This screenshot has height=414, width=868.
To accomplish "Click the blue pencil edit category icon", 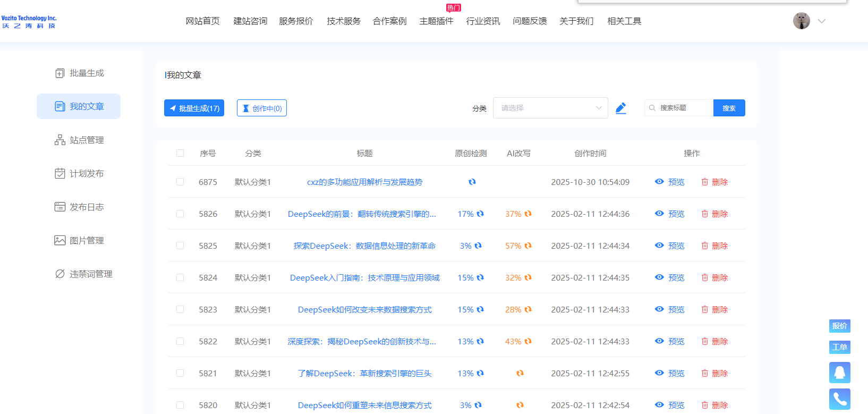I will pos(620,108).
